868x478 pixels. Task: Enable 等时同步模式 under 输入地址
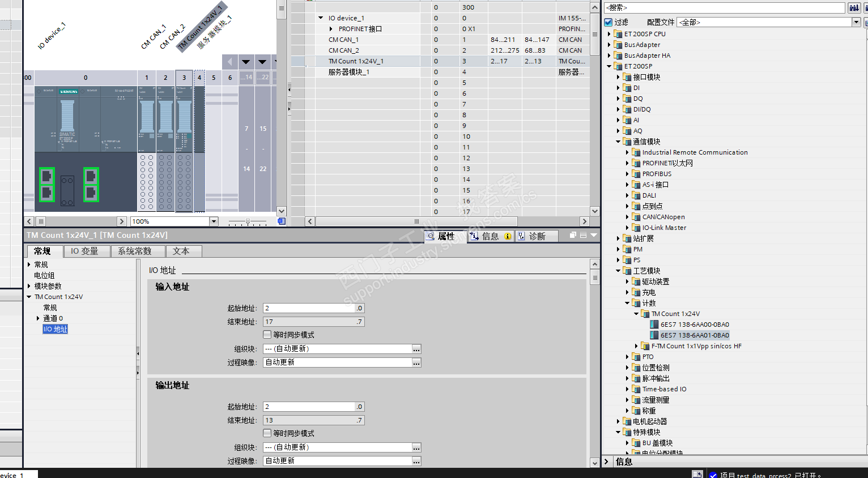[267, 335]
